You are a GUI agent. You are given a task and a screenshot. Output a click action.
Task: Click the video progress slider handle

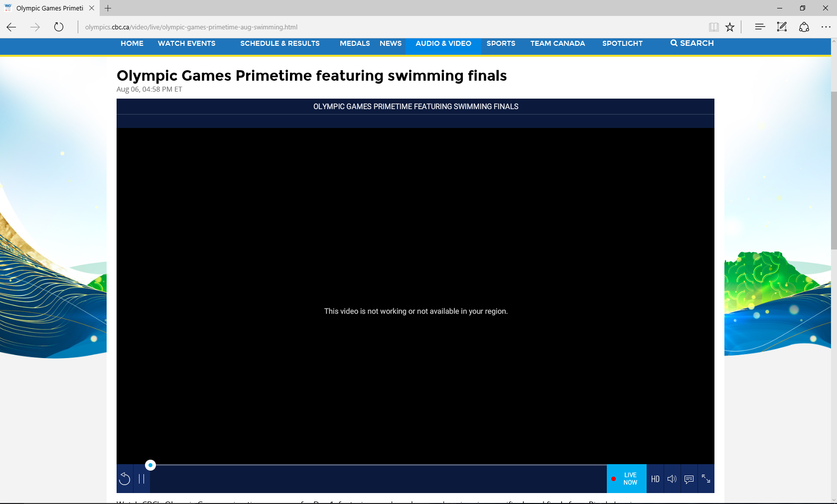(x=150, y=465)
